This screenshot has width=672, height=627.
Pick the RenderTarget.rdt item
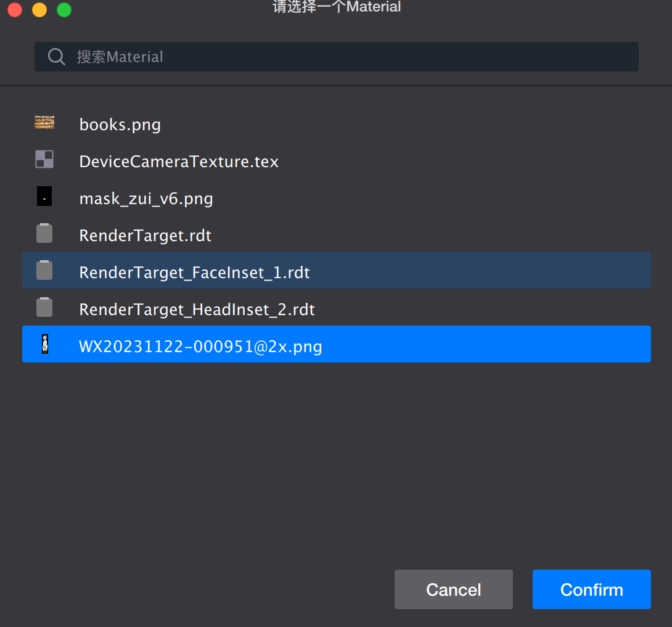click(145, 236)
